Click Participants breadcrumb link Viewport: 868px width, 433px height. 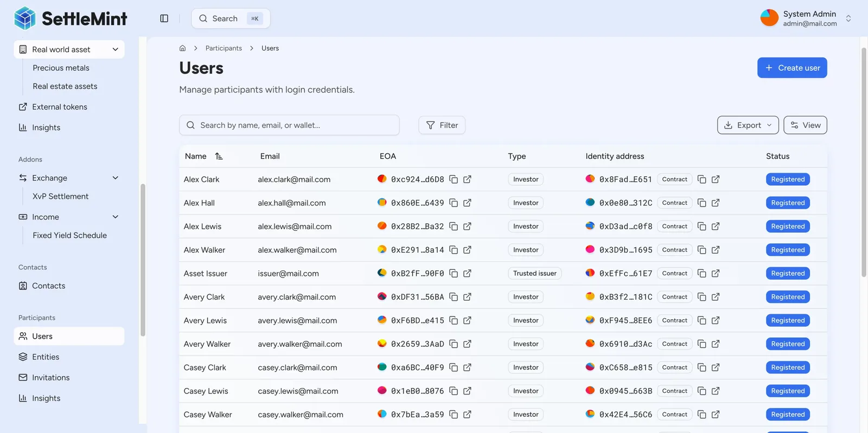pyautogui.click(x=224, y=48)
